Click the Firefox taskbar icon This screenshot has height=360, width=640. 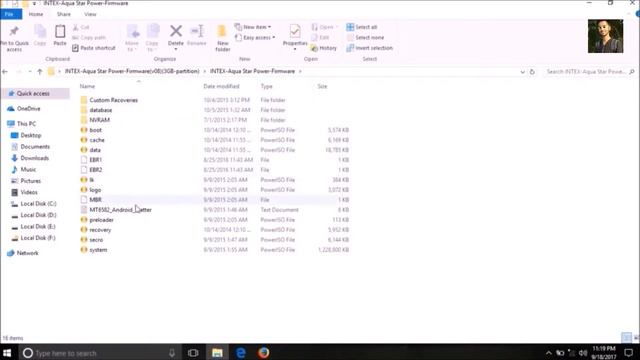264,353
